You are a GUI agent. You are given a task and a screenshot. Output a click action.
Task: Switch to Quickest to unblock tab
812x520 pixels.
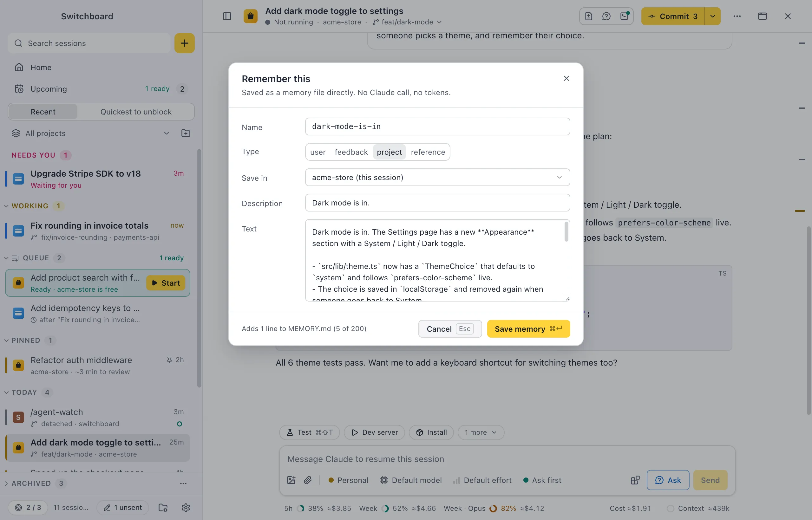pyautogui.click(x=136, y=112)
